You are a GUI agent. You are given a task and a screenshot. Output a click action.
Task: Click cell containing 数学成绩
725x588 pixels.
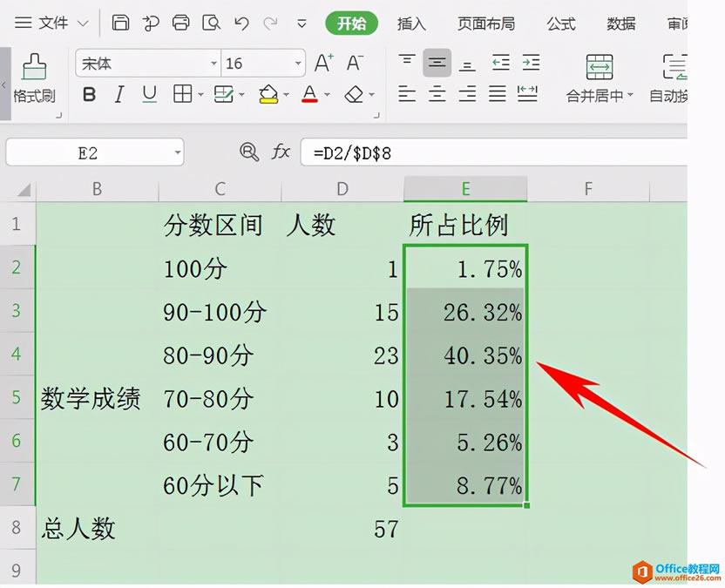pos(97,398)
